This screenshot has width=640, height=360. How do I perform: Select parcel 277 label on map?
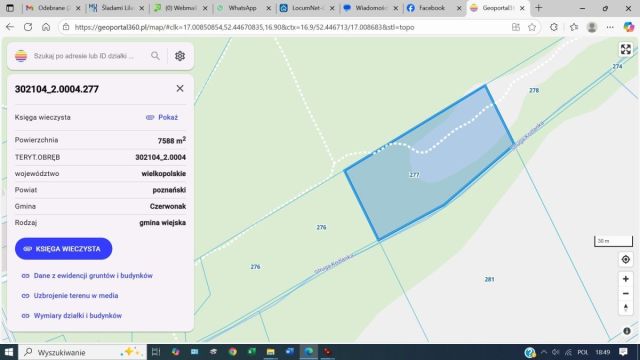pyautogui.click(x=414, y=175)
